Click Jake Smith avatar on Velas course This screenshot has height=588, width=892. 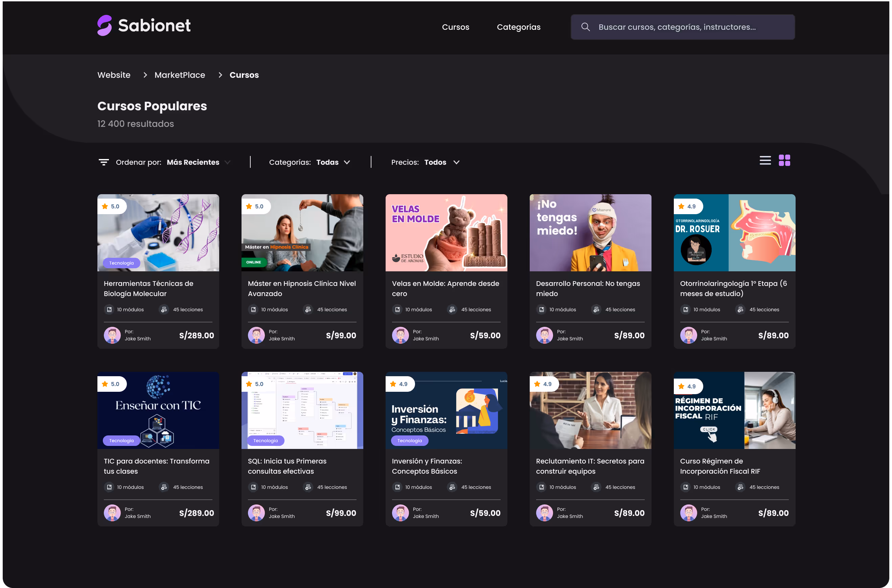click(400, 335)
